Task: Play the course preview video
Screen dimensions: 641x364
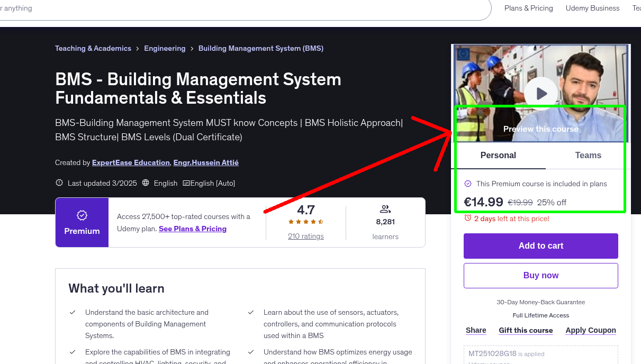Action: coord(540,93)
